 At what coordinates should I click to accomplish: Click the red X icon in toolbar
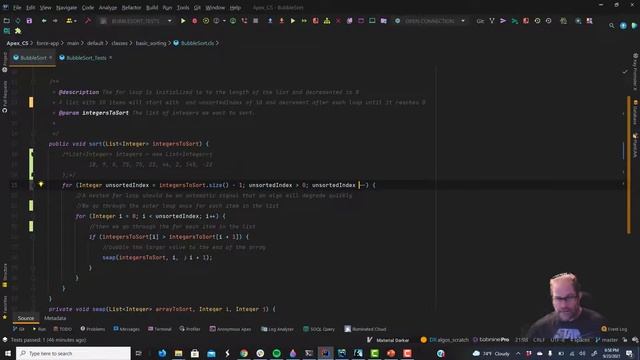[338, 21]
